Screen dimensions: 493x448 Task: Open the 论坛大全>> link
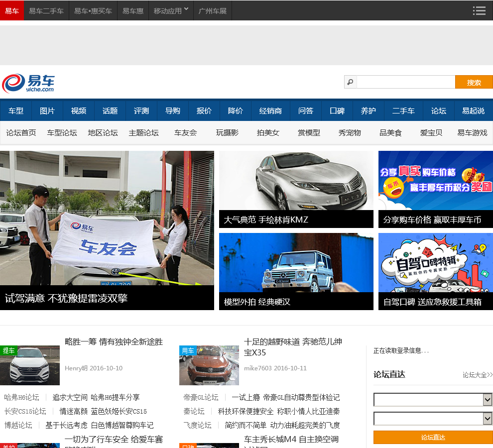(477, 375)
